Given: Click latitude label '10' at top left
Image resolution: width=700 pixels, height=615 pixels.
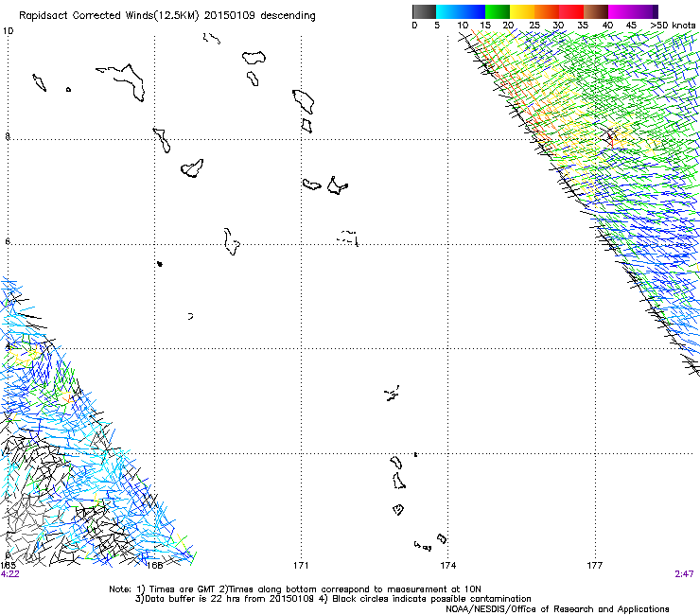Looking at the screenshot, I should tap(8, 31).
